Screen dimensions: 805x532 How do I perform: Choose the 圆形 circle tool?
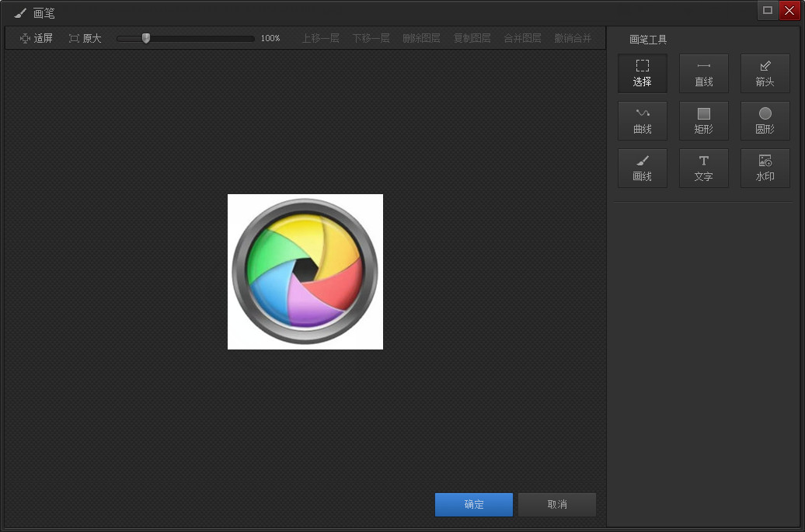pyautogui.click(x=765, y=120)
